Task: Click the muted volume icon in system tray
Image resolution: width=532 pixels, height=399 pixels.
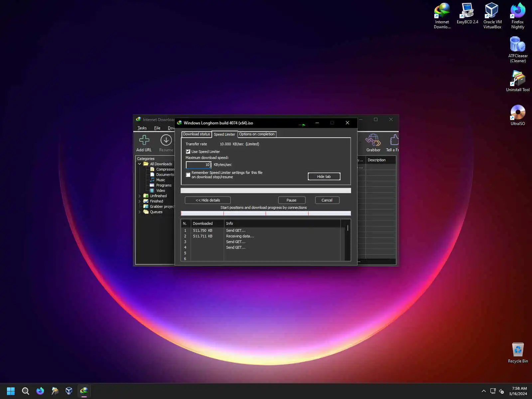Action: pyautogui.click(x=501, y=391)
